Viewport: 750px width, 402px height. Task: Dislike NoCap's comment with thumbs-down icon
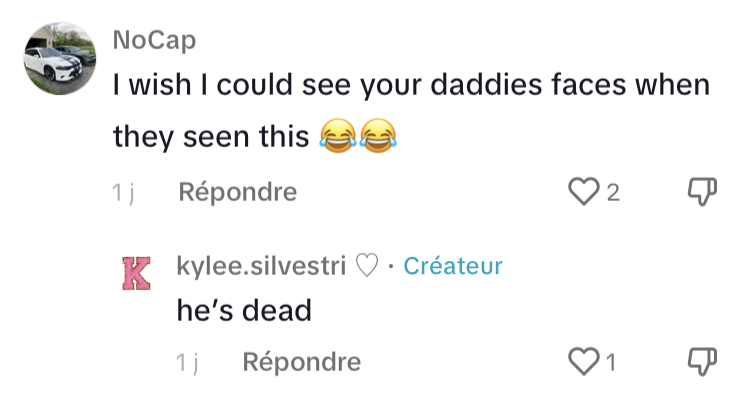[702, 191]
